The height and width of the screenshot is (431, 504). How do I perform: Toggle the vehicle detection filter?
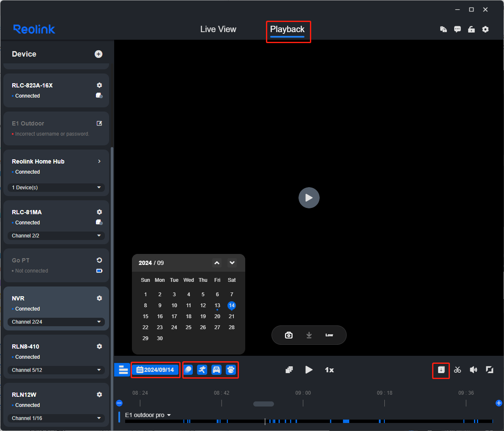click(216, 370)
